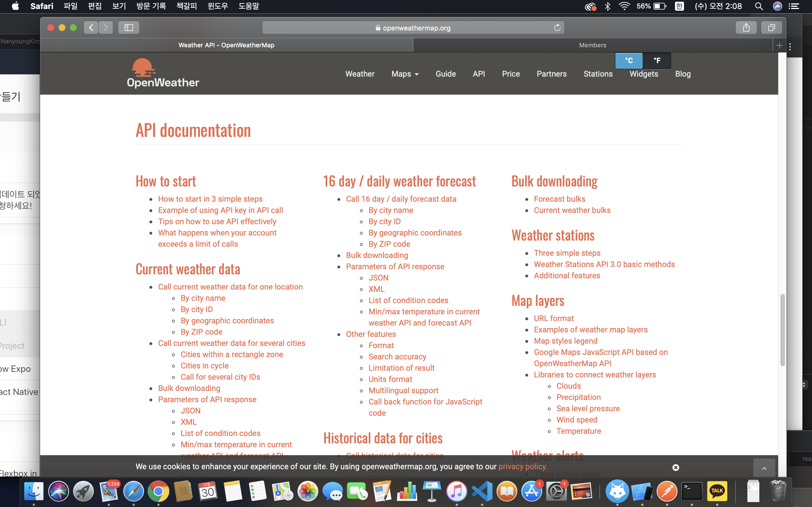Expand the Maps dropdown in the navigation
812x507 pixels.
(405, 74)
